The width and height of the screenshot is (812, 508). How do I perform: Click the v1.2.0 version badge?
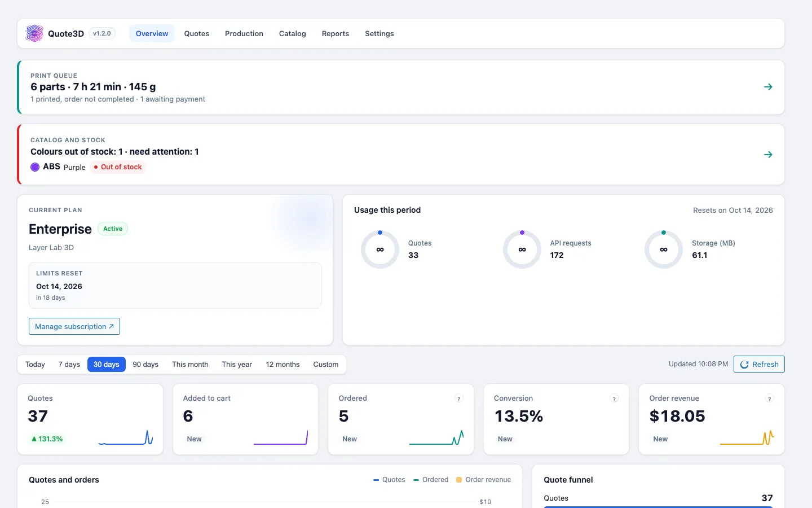(102, 33)
